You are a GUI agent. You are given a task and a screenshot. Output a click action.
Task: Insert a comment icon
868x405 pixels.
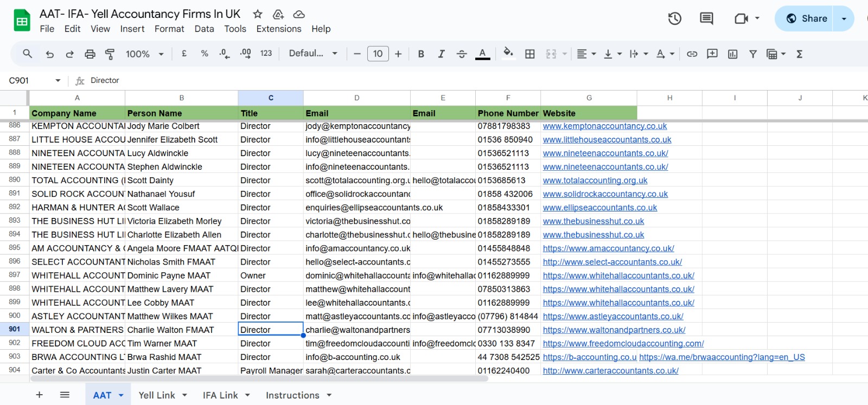(x=712, y=54)
